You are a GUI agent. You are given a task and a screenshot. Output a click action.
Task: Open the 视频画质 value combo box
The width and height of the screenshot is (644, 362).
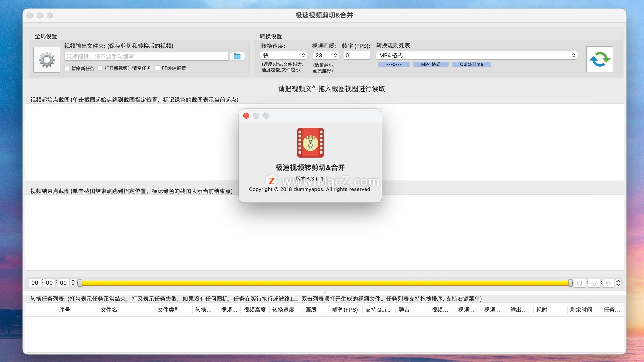tap(326, 55)
